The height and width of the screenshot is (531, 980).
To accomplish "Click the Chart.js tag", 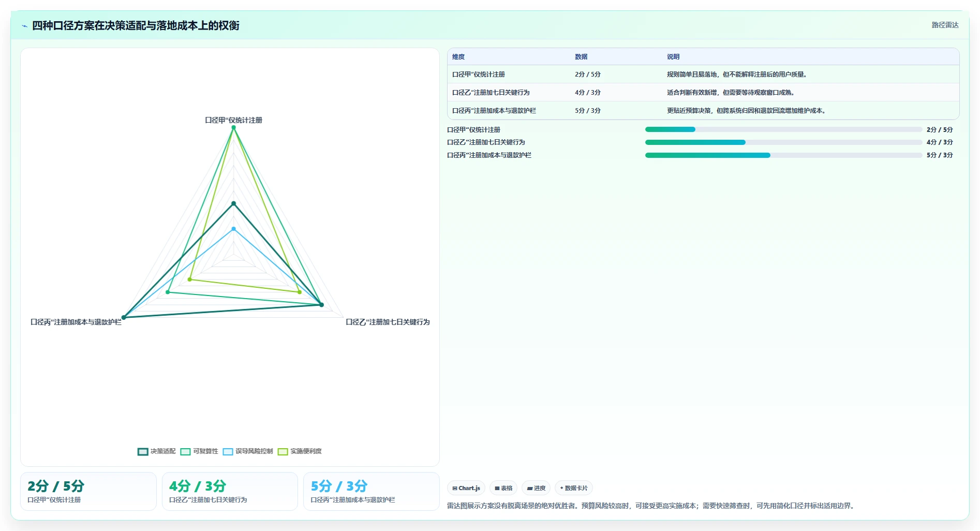I will pos(466,488).
